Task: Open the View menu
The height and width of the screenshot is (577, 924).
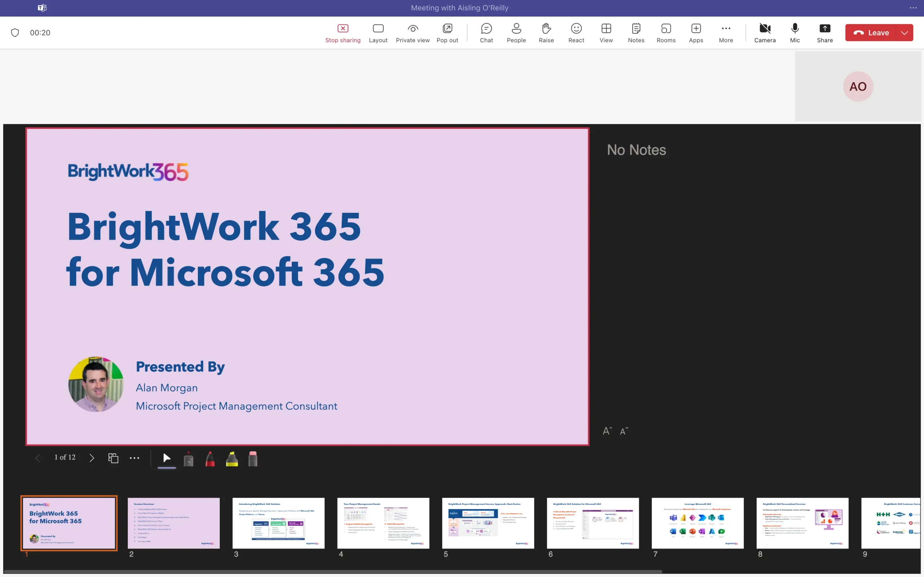Action: 606,32
